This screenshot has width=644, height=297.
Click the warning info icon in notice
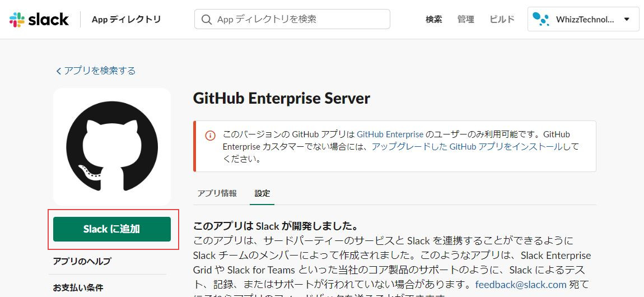[210, 135]
